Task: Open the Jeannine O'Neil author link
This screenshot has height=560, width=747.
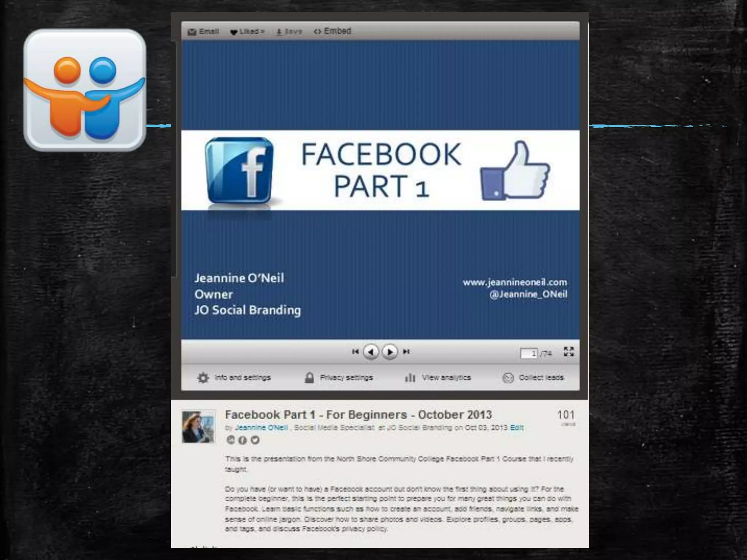Action: point(262,428)
